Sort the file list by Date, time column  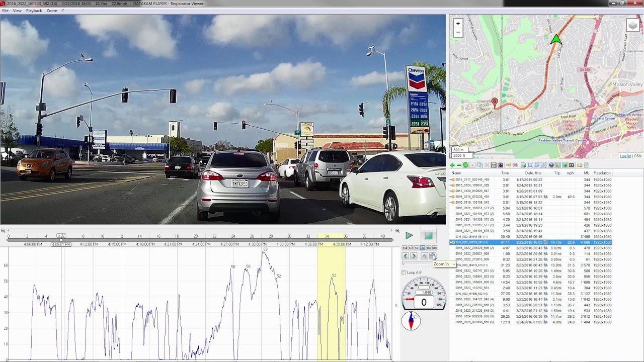(x=533, y=173)
